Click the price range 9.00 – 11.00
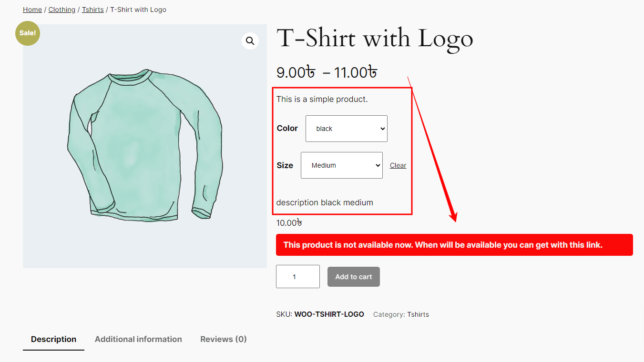This screenshot has width=644, height=362. point(327,72)
